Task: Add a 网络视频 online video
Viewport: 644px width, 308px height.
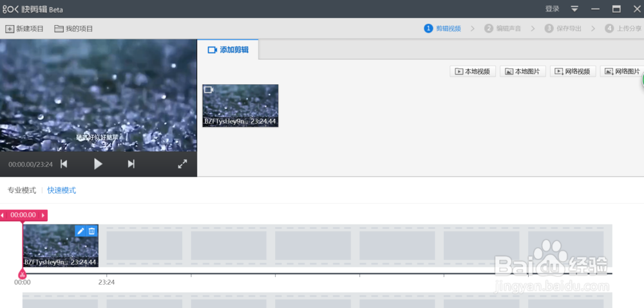Action: coord(573,71)
